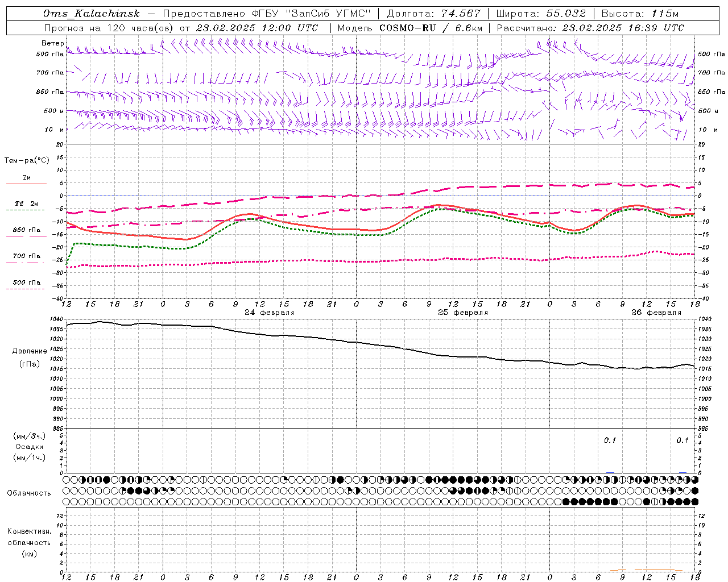Click the Ветер wind panel label
The height and width of the screenshot is (582, 728).
52,43
